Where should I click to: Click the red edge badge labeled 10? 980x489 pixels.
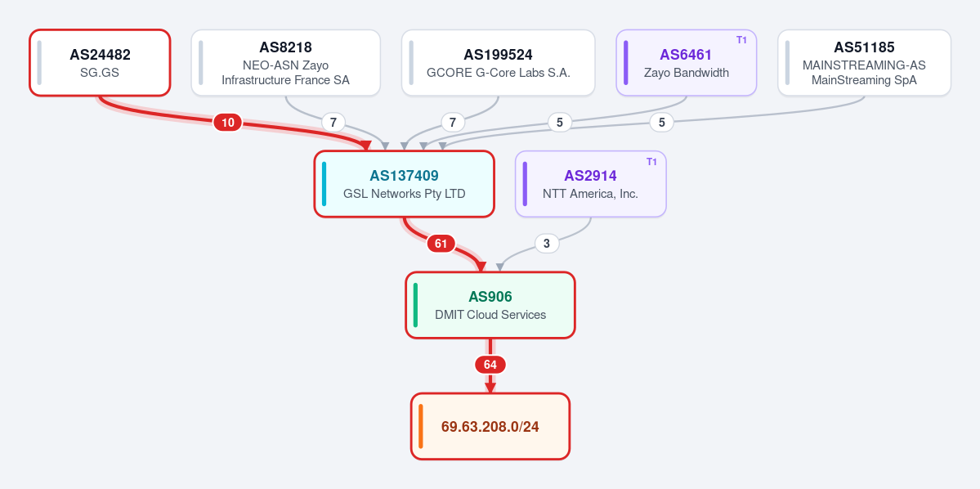[x=228, y=123]
